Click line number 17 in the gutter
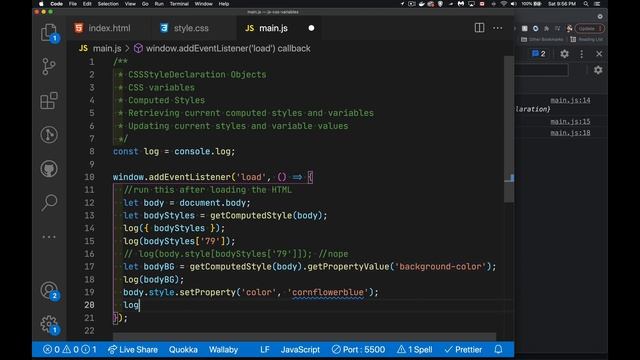Screen dimensions: 640x360 [89, 267]
